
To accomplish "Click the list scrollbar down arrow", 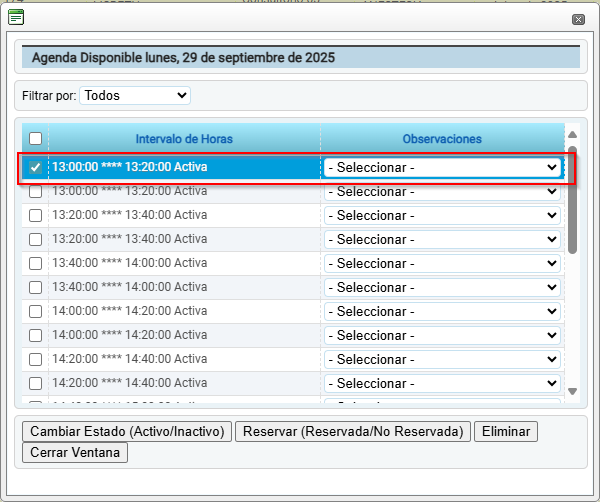I will (572, 391).
